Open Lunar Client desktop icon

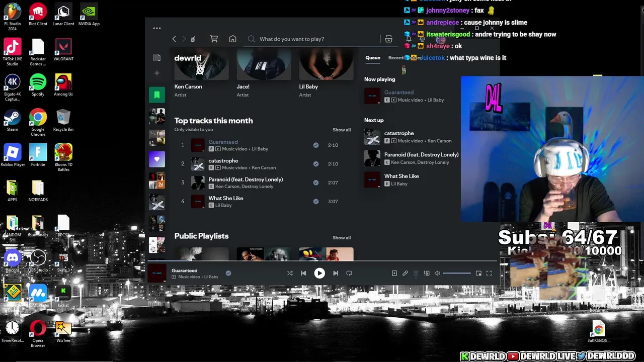[x=63, y=15]
